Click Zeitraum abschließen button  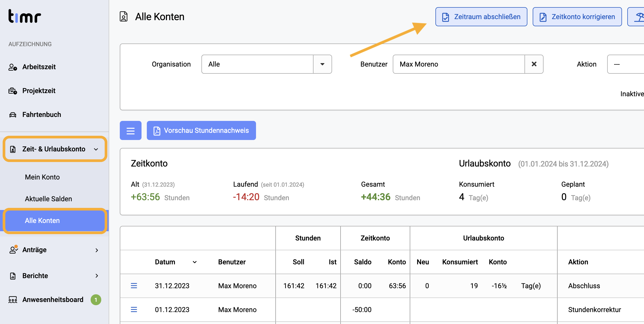click(481, 17)
